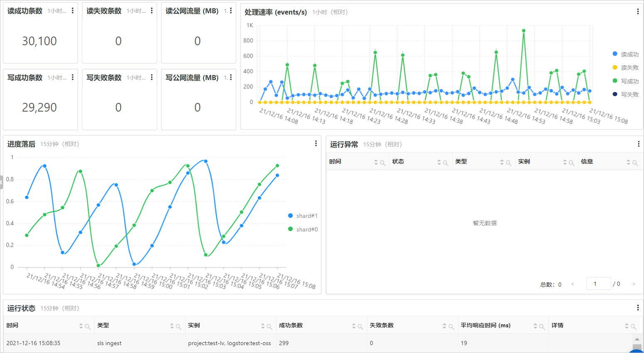Open the 写失败条数 card options menu
Viewport: 644px width, 353px height.
[x=152, y=77]
